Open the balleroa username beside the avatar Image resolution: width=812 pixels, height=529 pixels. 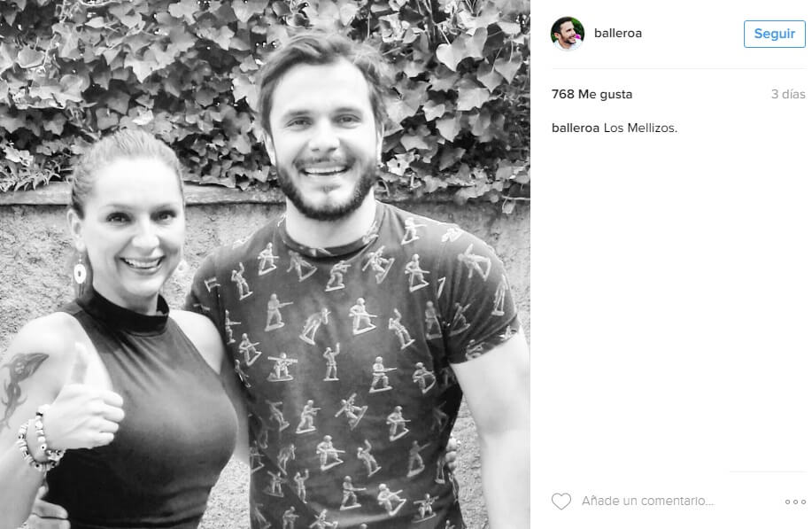(x=618, y=33)
